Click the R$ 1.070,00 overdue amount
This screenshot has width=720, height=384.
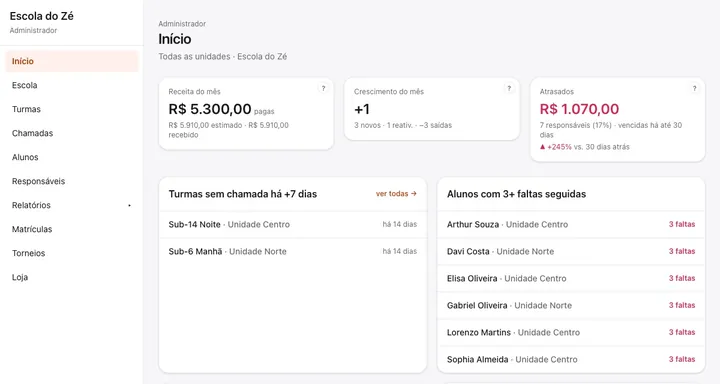click(579, 109)
